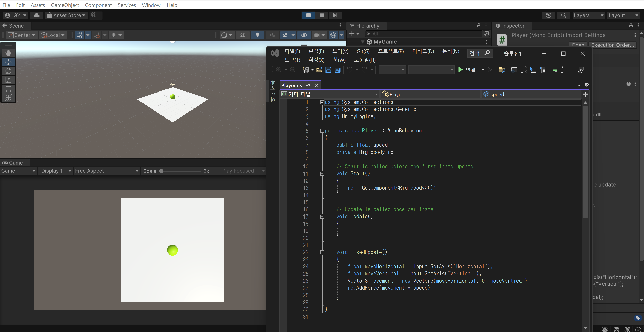Click the Execution Order button
644x332 pixels.
coord(612,45)
